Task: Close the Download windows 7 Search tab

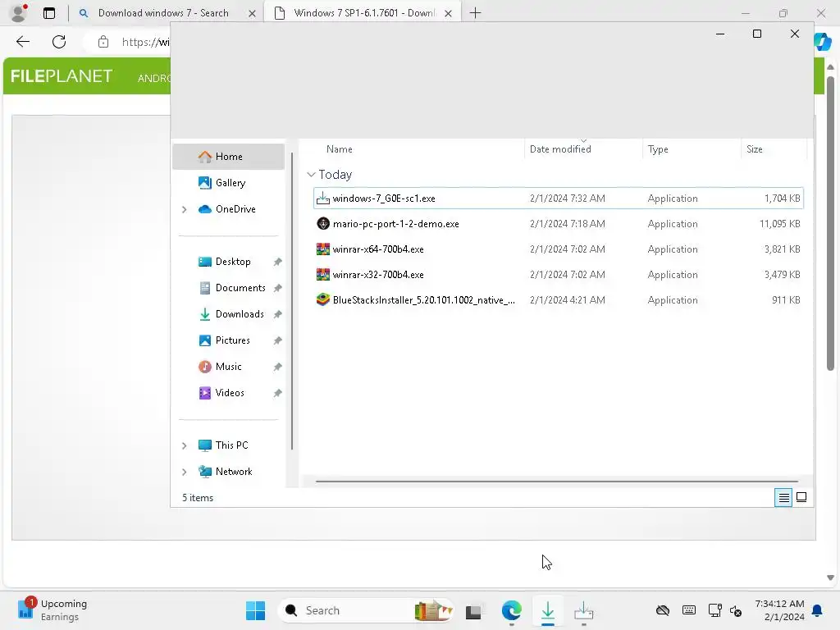Action: coord(252,13)
